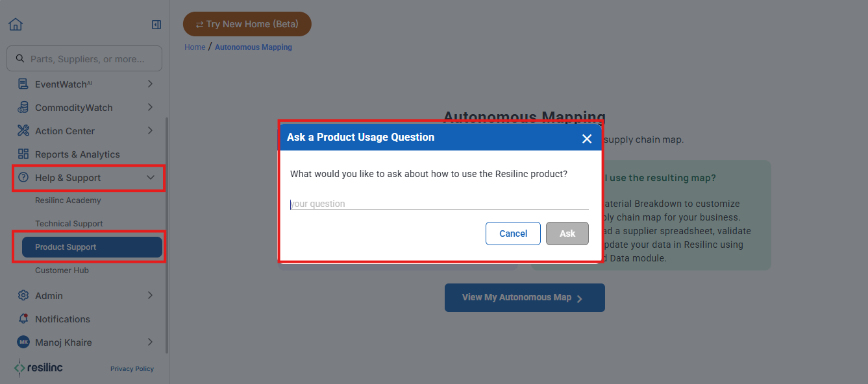This screenshot has height=384, width=868.
Task: Click the MK user avatar
Action: pos(23,342)
